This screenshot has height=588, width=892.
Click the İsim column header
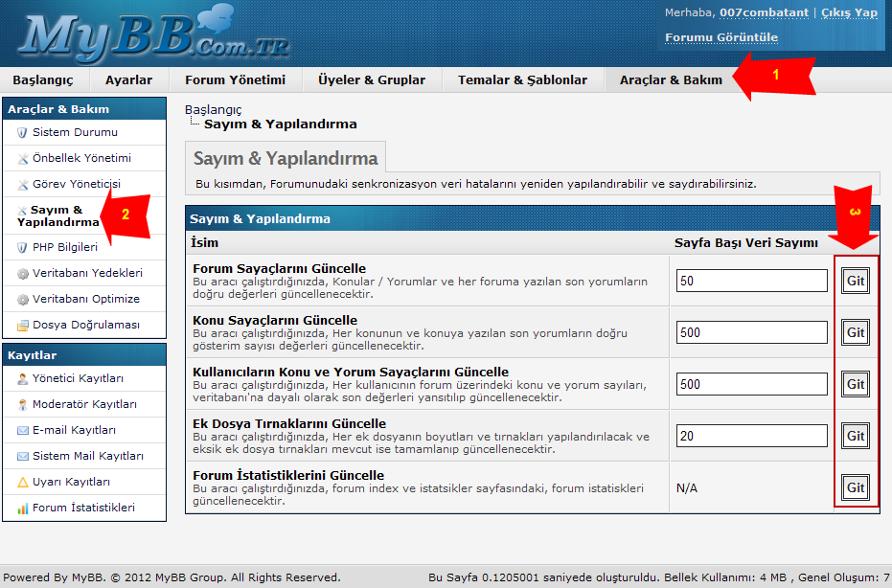coord(204,243)
